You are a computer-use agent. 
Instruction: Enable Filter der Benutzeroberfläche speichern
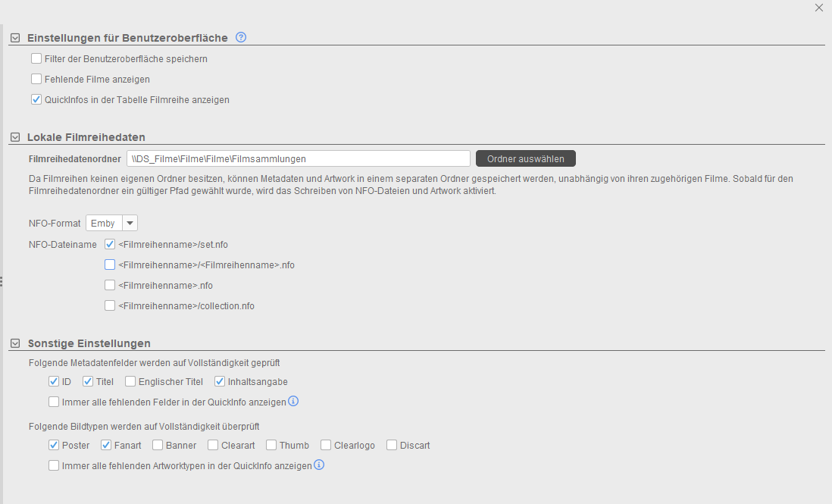coord(36,58)
